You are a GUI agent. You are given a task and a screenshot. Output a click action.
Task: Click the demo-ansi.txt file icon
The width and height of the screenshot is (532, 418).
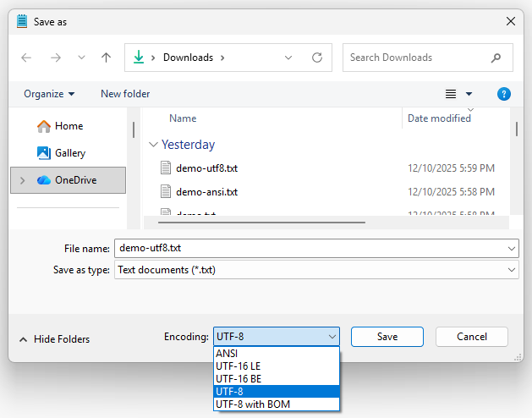pos(166,192)
